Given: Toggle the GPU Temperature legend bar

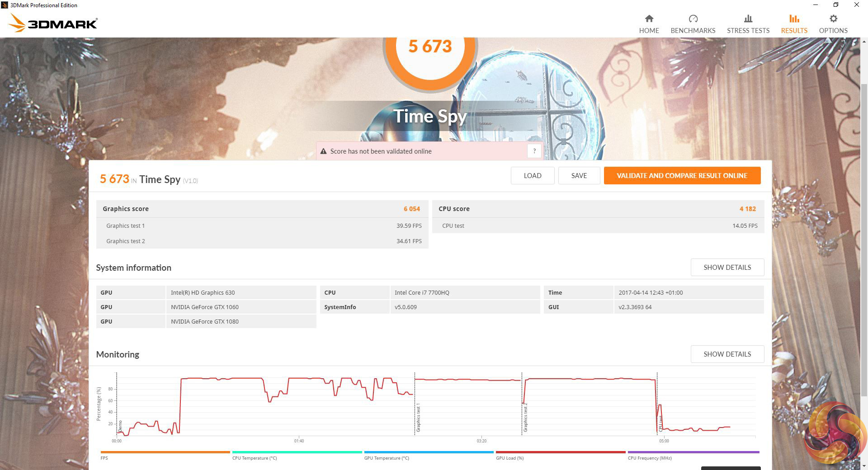Looking at the screenshot, I should click(x=429, y=452).
